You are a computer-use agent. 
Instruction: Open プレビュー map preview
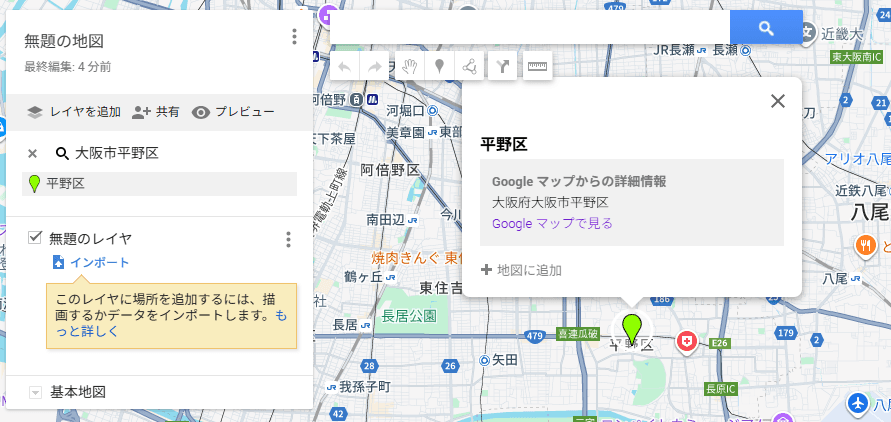(x=233, y=112)
